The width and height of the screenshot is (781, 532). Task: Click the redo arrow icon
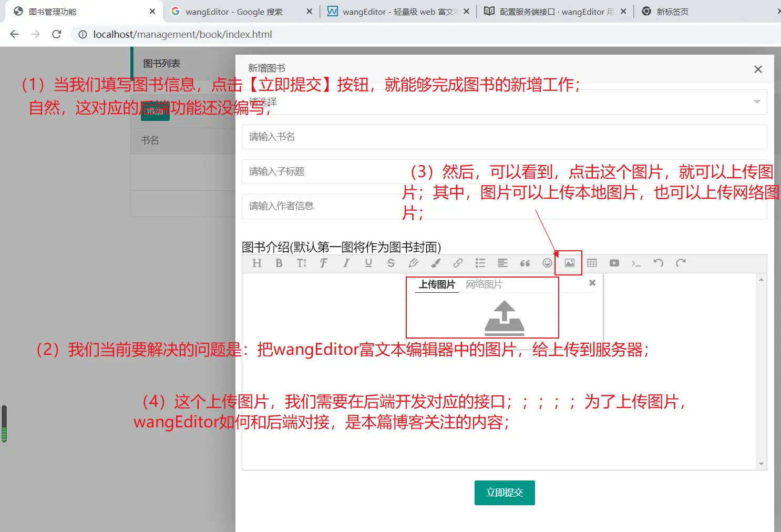point(681,263)
